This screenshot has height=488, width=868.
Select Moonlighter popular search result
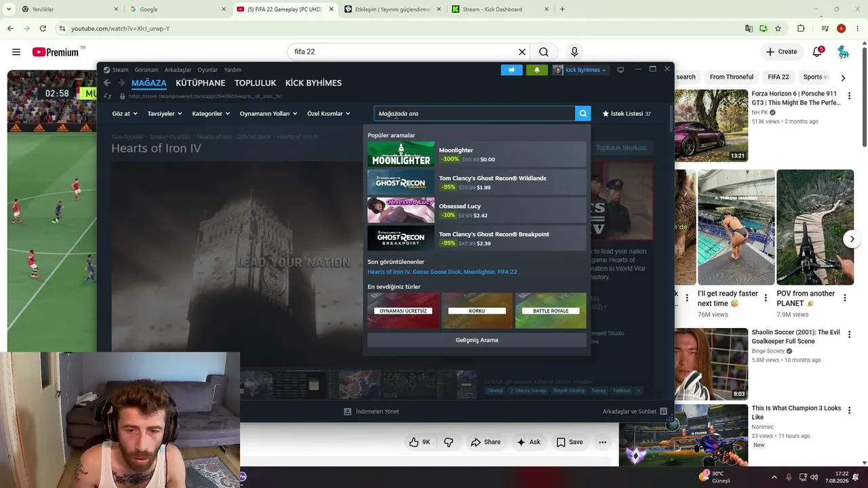pyautogui.click(x=477, y=155)
